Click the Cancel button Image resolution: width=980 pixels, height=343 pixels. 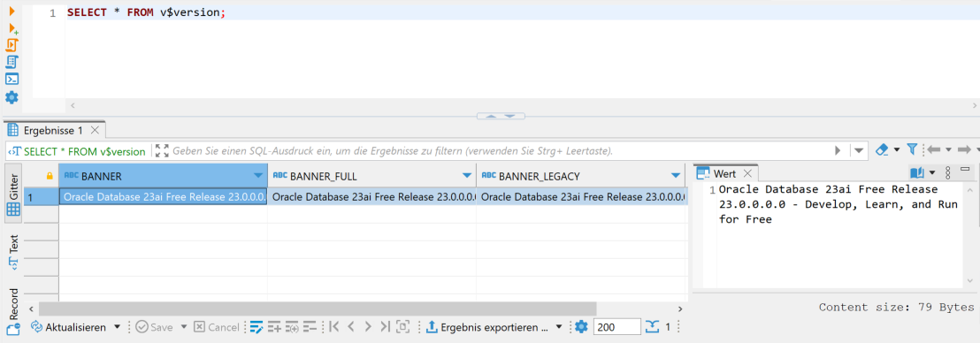click(x=216, y=327)
